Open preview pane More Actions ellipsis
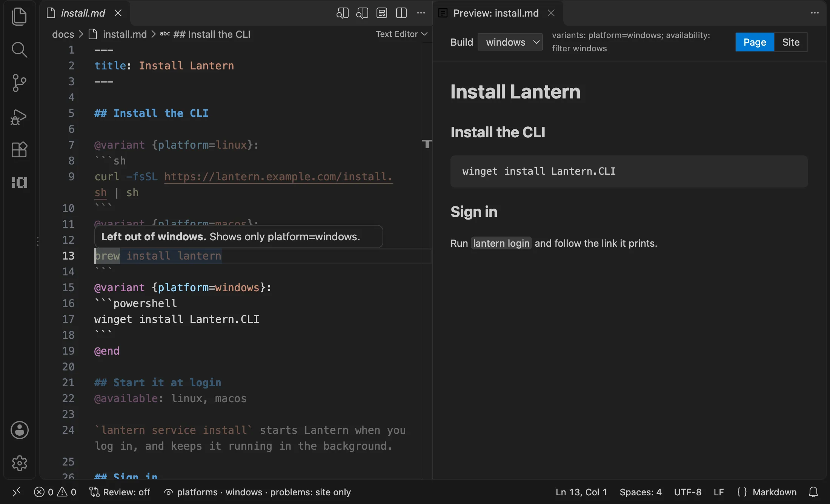Viewport: 830px width, 504px height. (815, 13)
